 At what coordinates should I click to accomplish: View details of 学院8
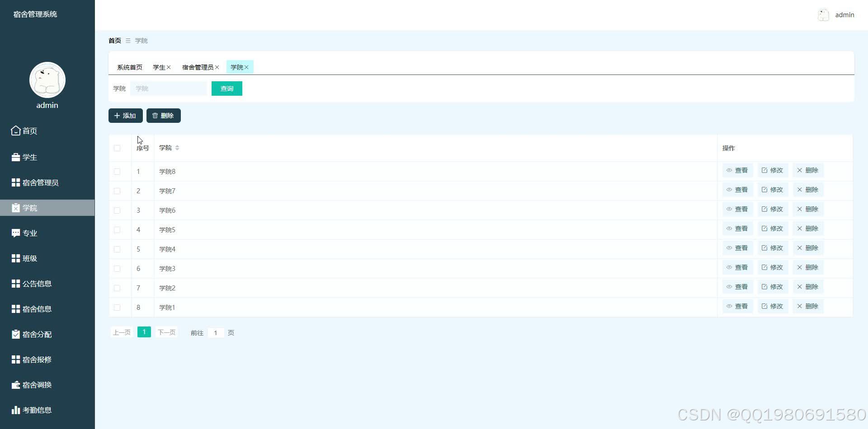click(x=737, y=170)
